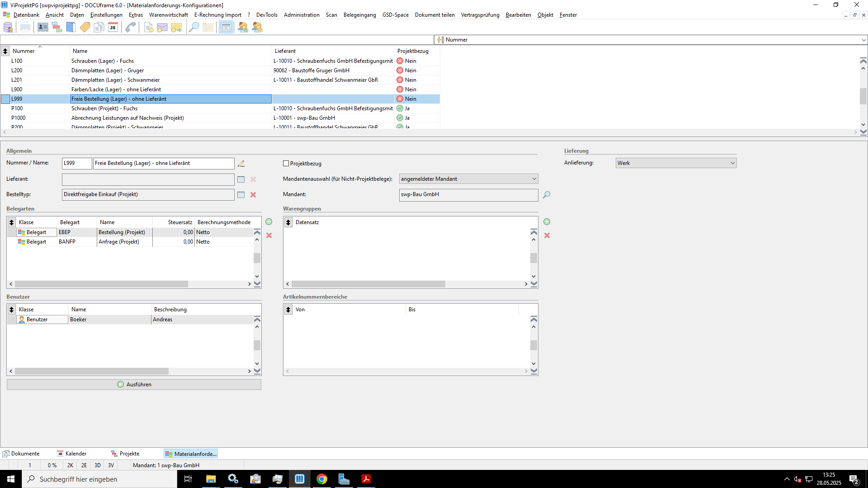
Task: Open the Belegeingang menu
Action: click(359, 15)
